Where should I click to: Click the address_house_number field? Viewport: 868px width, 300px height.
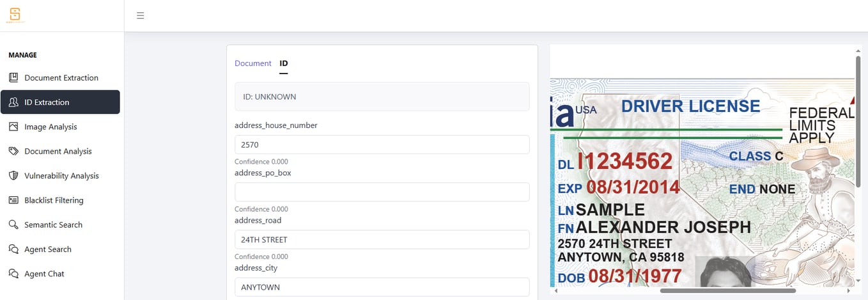[382, 145]
